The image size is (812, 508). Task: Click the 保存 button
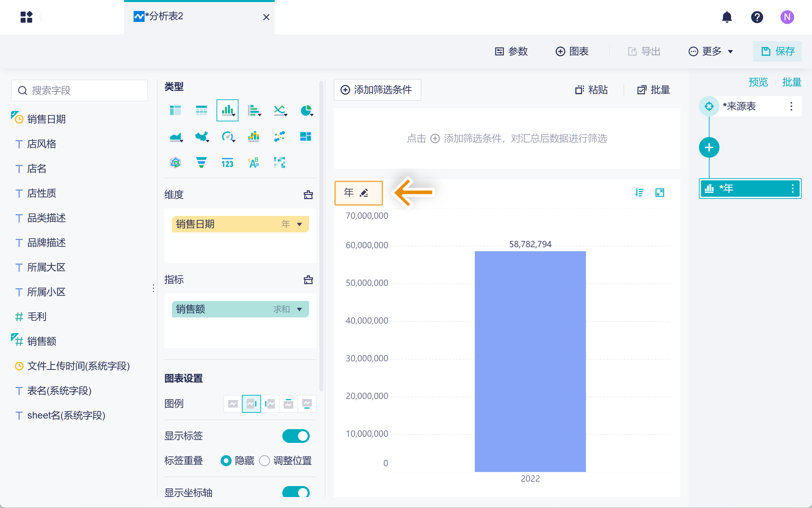click(x=777, y=51)
